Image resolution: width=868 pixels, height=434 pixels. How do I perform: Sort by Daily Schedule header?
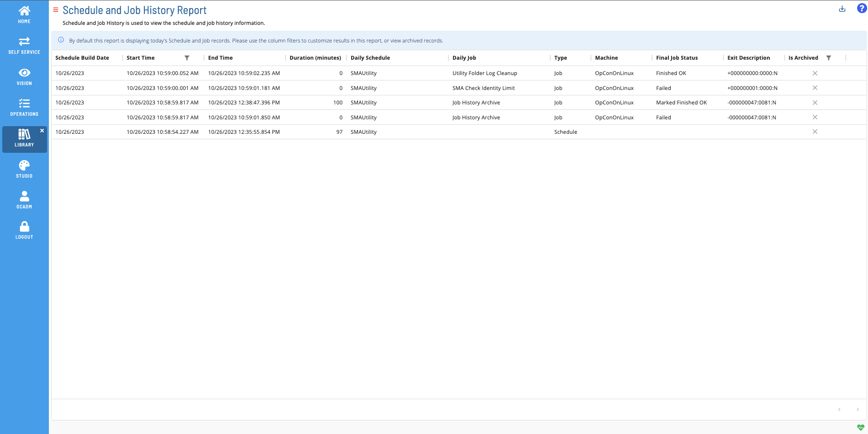click(370, 58)
